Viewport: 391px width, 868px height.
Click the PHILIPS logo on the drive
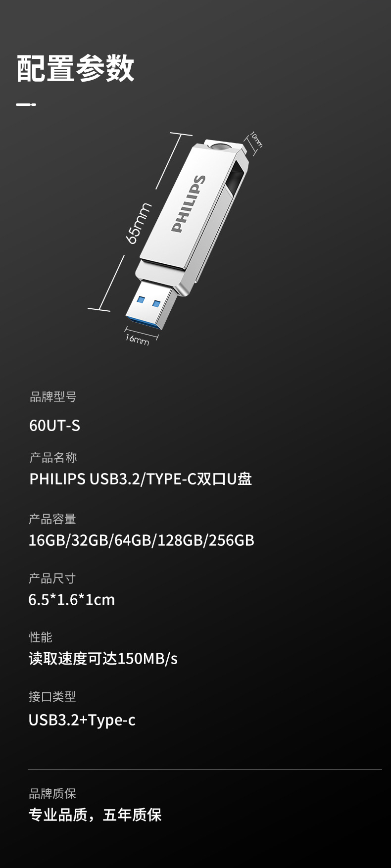coord(189,203)
